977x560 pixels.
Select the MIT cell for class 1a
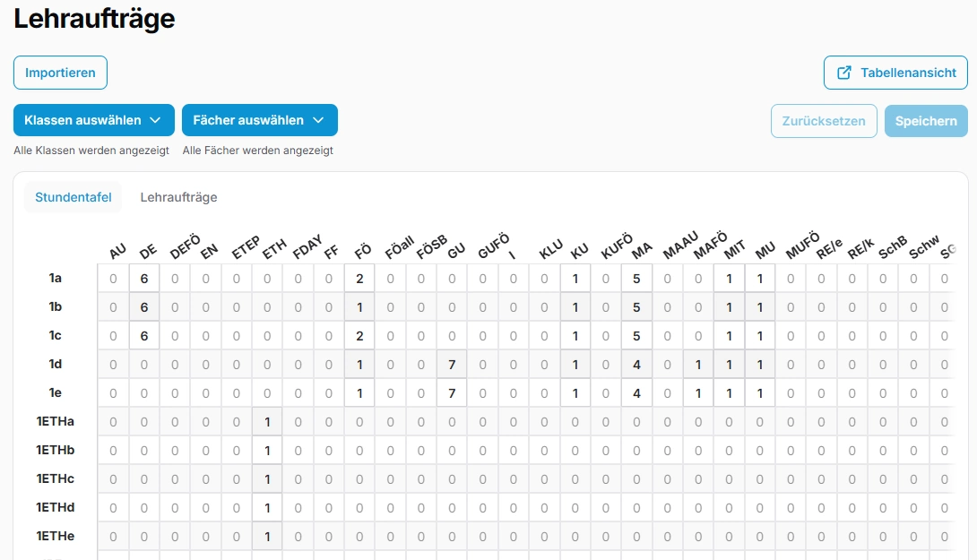(730, 279)
